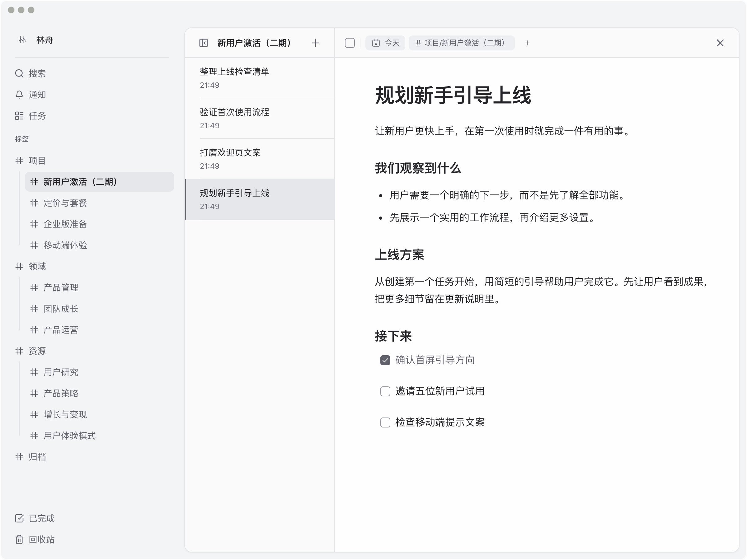The width and height of the screenshot is (747, 560).
Task: Open the 项目/新用户激活（二期） tag chip
Action: point(462,43)
